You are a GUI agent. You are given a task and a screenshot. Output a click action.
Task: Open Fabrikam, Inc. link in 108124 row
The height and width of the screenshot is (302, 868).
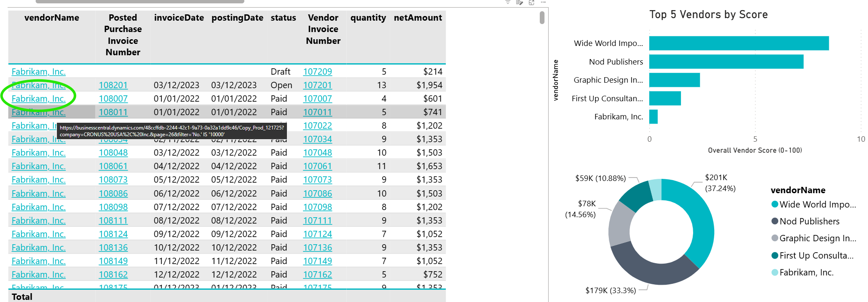coord(38,234)
